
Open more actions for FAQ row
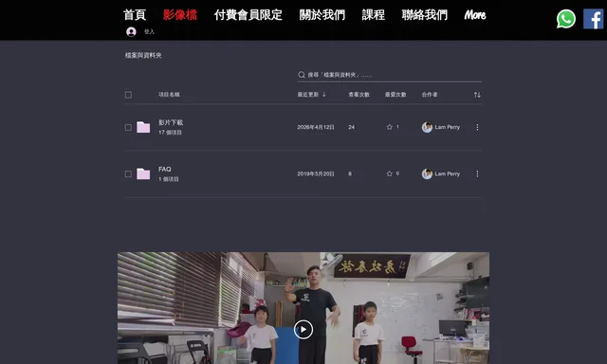point(477,173)
